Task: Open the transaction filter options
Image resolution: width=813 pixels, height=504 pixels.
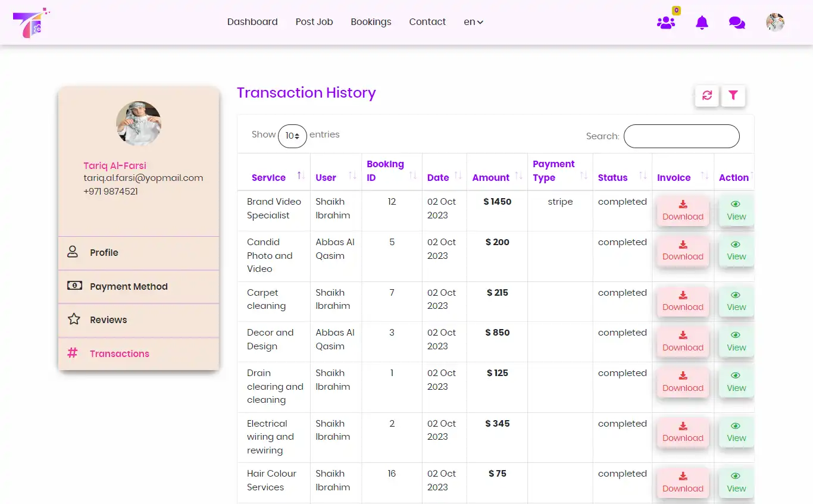Action: pos(733,95)
